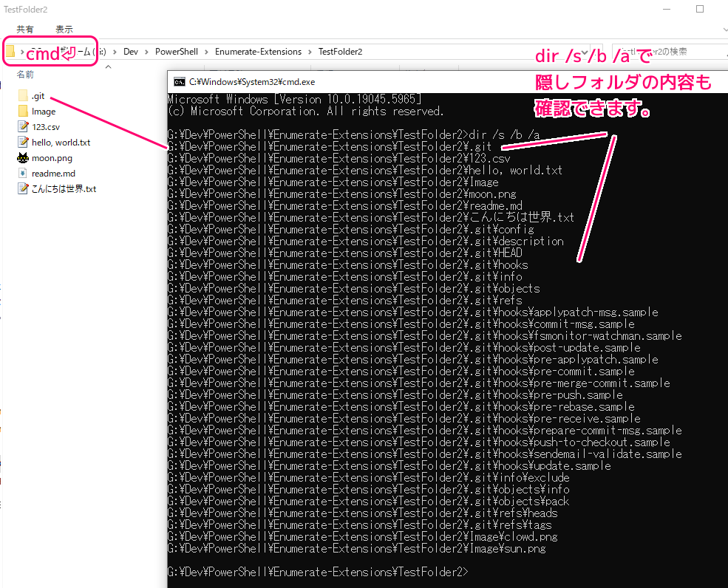Navigate to Dev in the breadcrumb
This screenshot has width=728, height=588.
click(x=131, y=52)
